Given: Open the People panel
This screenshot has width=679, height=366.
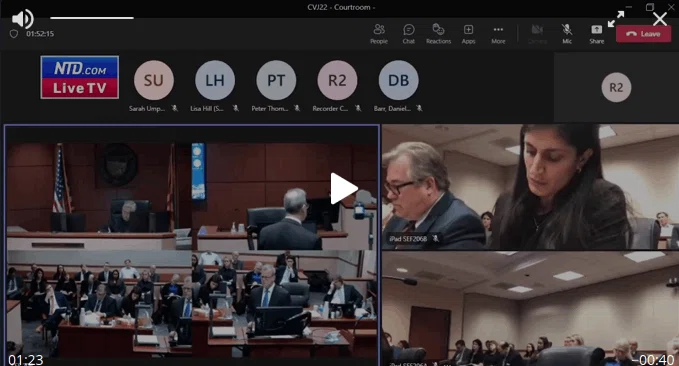Looking at the screenshot, I should [x=379, y=34].
